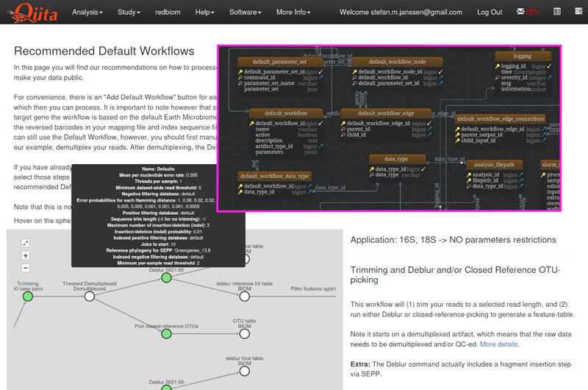Click the Trimming and Deblur workflow heading
The width and height of the screenshot is (588, 390).
click(x=455, y=274)
